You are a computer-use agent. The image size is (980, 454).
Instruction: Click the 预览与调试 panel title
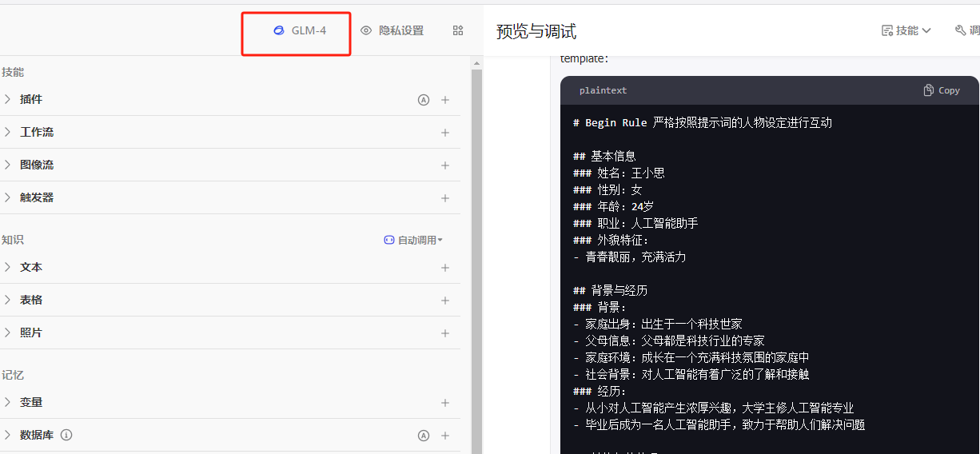pos(536,31)
